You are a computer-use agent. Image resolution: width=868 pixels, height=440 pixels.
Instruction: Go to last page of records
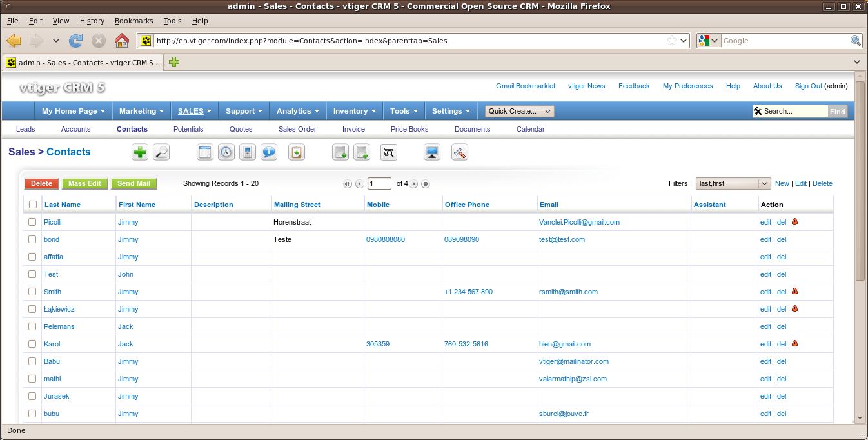pos(426,184)
